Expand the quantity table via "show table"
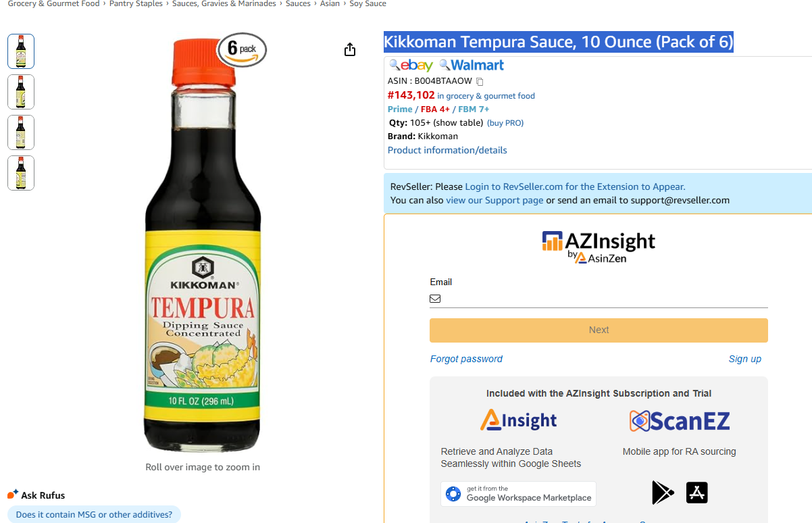This screenshot has height=523, width=812. [458, 123]
